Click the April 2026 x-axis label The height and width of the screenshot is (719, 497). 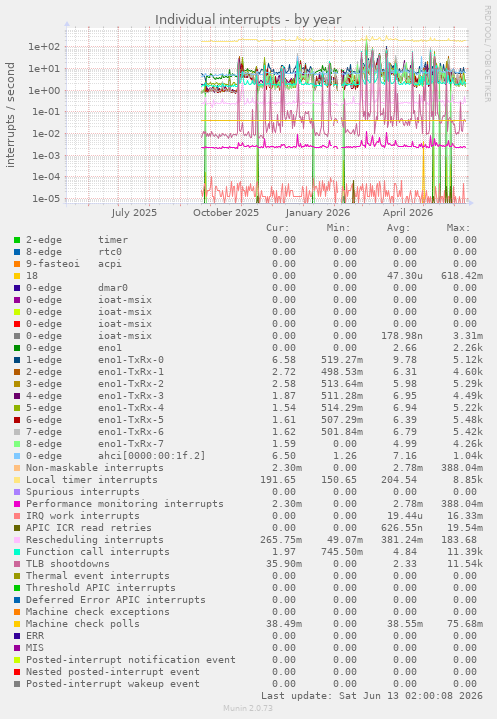[408, 213]
